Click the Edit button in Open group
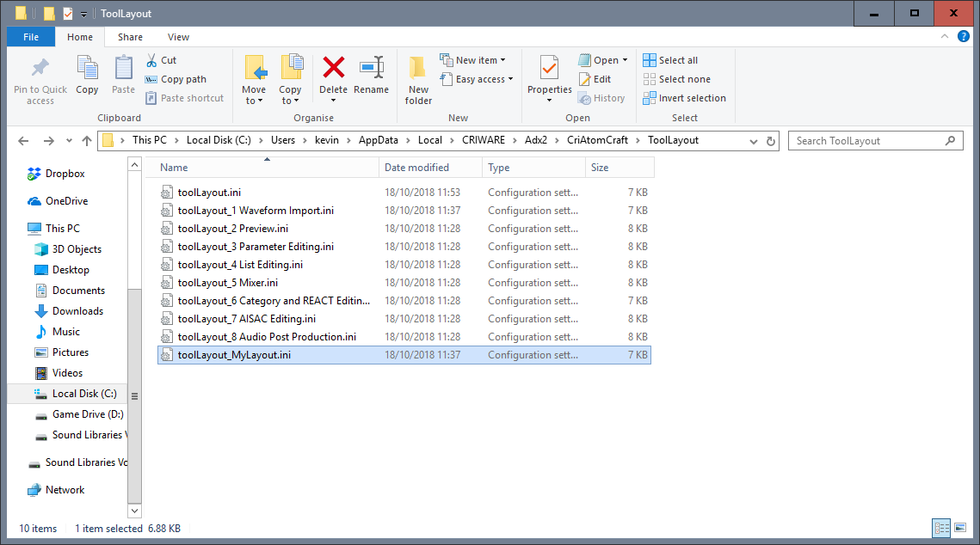 [x=595, y=79]
